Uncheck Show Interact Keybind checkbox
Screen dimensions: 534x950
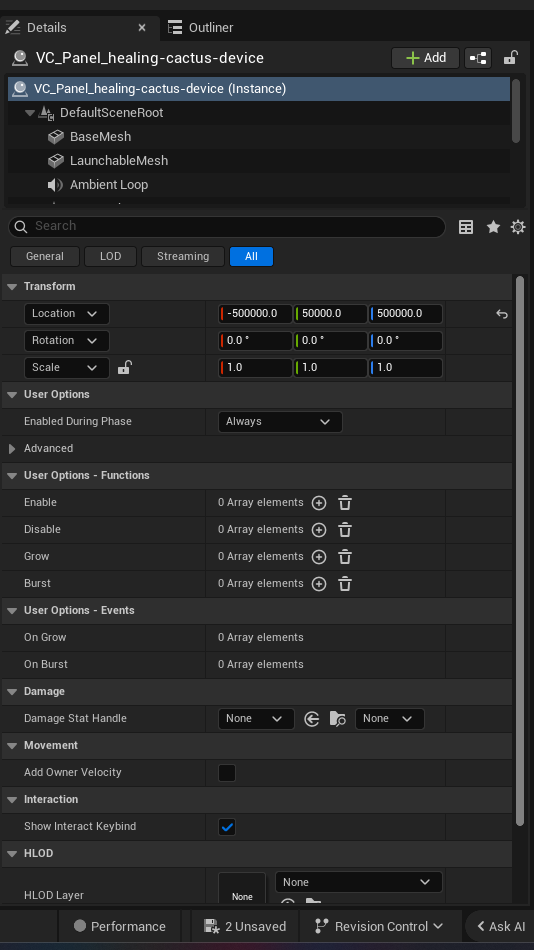tap(227, 827)
